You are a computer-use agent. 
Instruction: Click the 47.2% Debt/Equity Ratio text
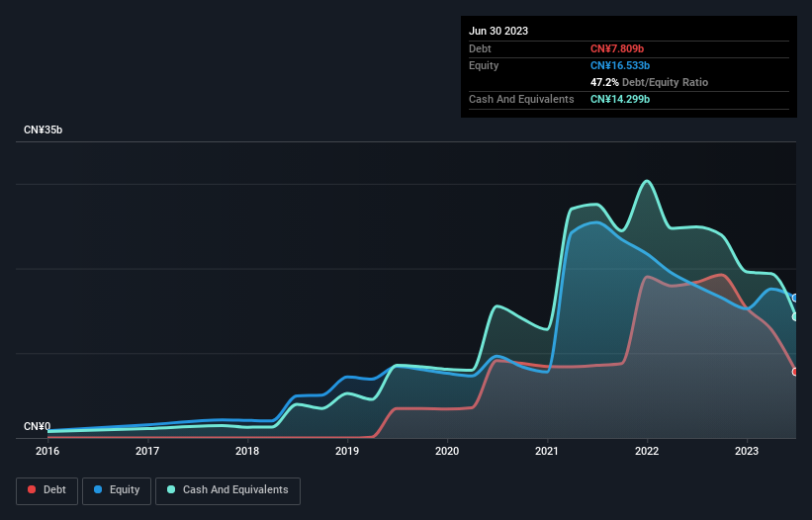coord(649,82)
